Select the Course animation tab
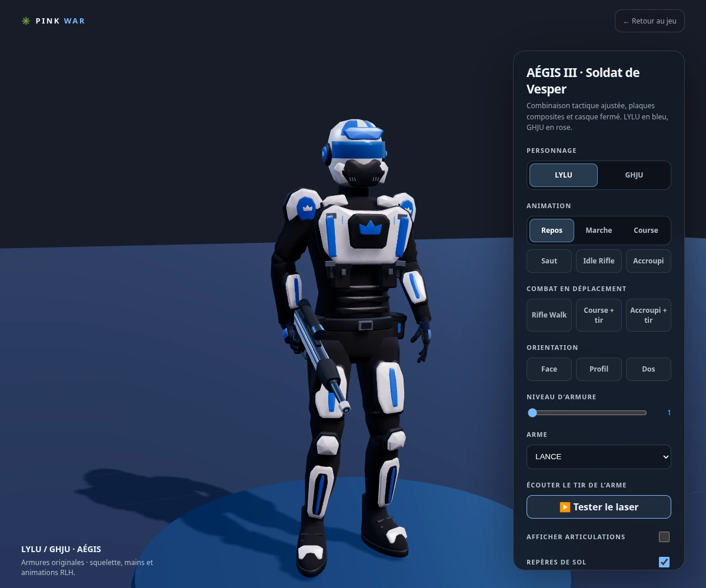706x588 pixels. click(x=646, y=230)
